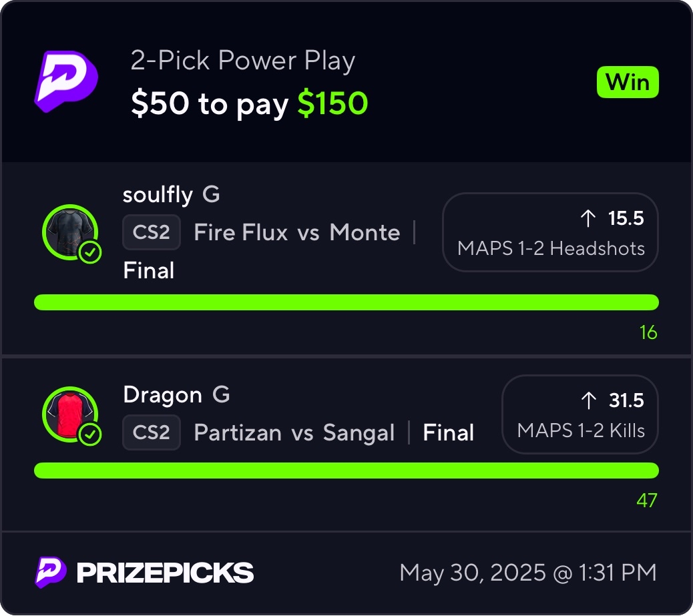Click the purple PrizePicks logo at top

65,81
